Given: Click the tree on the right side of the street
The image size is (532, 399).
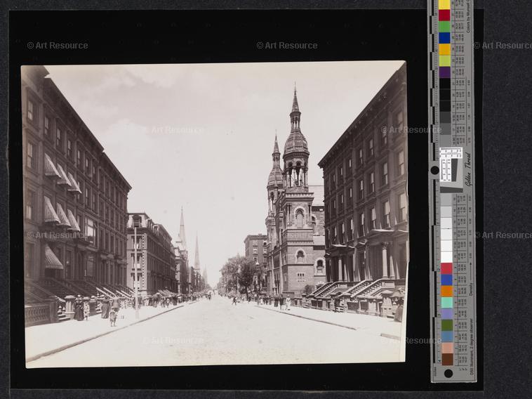Looking at the screenshot, I should 240,273.
